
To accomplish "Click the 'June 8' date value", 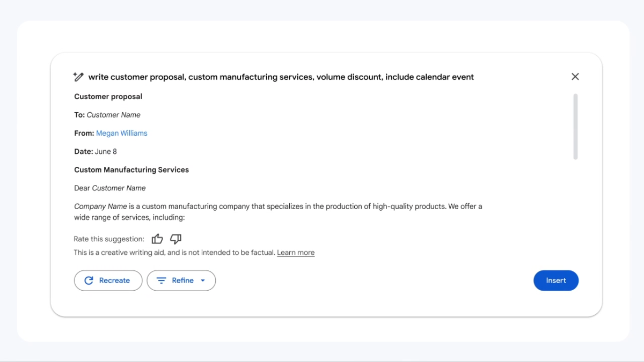I will (x=106, y=152).
